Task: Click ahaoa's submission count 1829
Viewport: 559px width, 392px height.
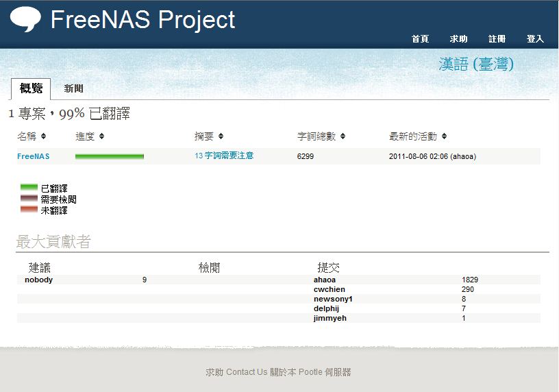Action: (470, 280)
